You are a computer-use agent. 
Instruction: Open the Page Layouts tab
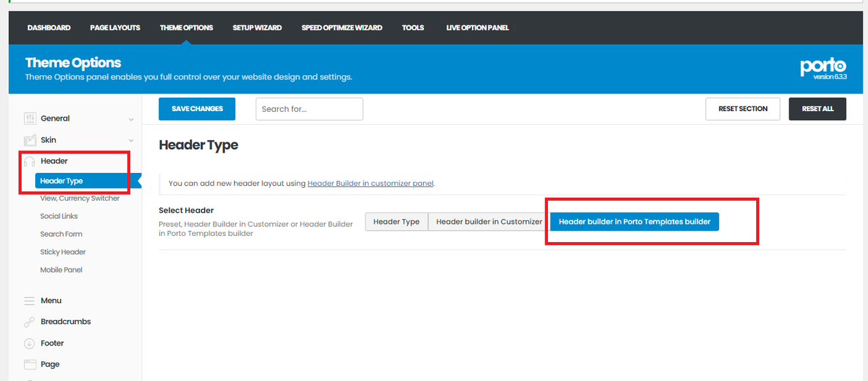115,28
